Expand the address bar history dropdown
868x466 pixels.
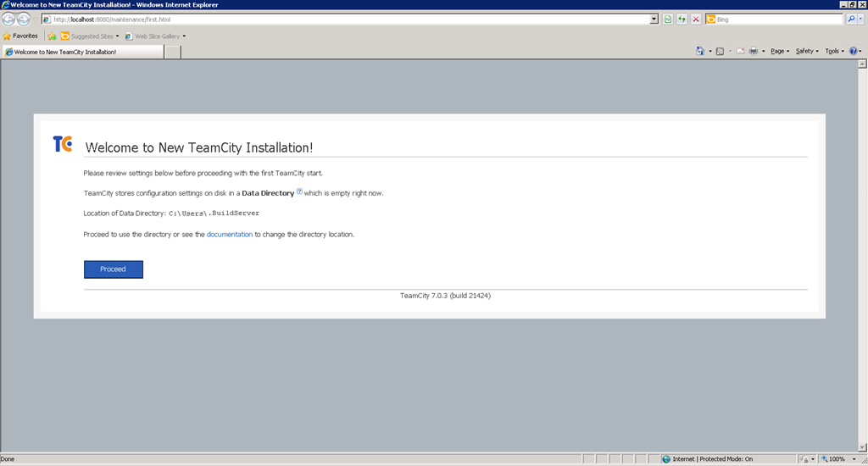(654, 19)
